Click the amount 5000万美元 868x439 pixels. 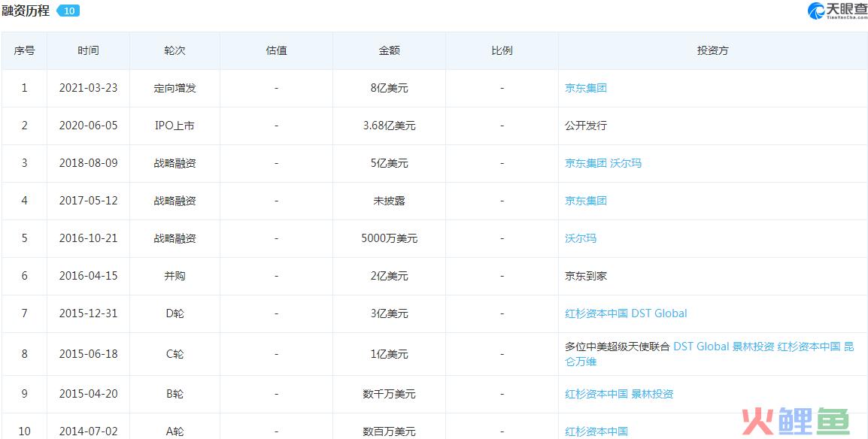(x=389, y=238)
